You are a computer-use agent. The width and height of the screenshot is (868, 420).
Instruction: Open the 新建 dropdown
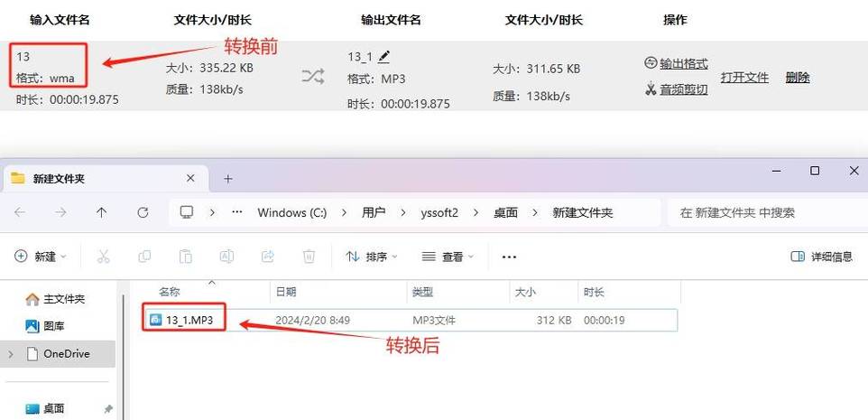pos(41,257)
